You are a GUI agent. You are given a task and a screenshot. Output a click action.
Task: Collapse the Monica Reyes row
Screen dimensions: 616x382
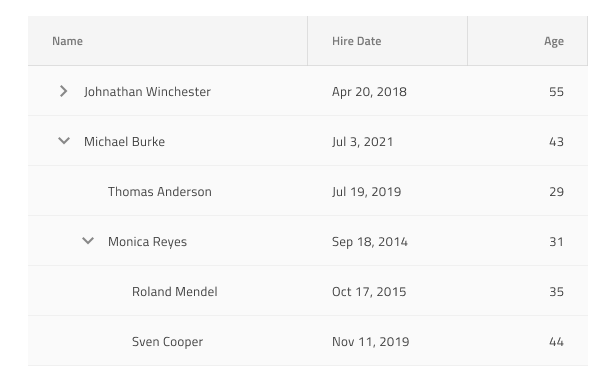88,241
